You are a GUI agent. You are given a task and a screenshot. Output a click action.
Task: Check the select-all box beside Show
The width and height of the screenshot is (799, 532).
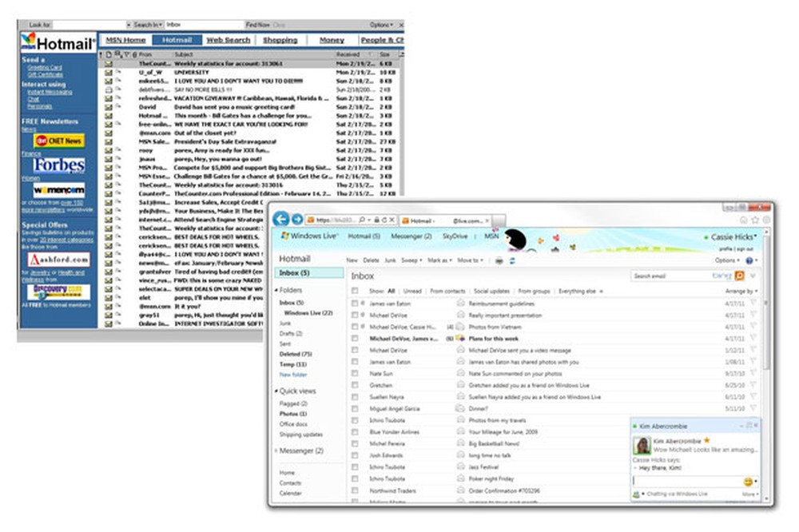355,291
